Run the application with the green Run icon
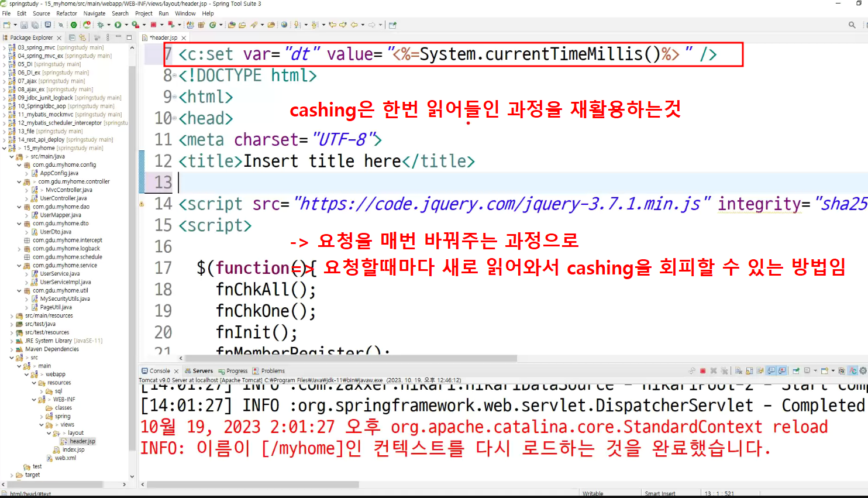868x498 pixels. [118, 25]
